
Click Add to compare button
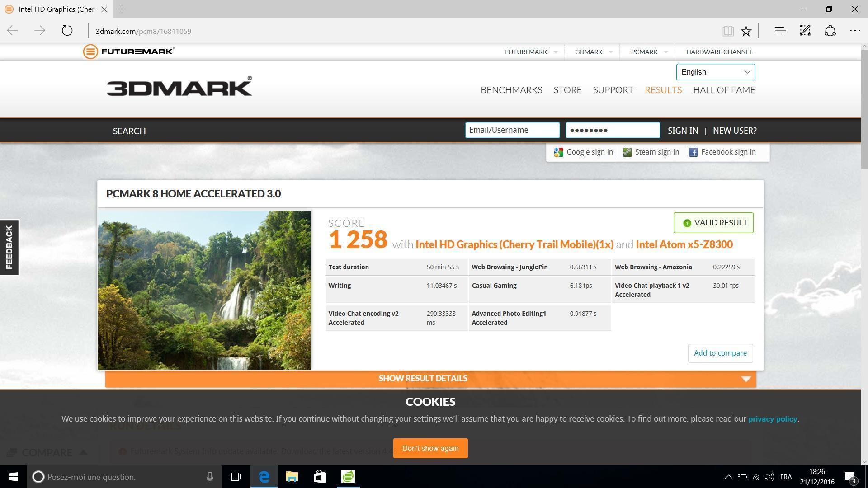pos(720,353)
